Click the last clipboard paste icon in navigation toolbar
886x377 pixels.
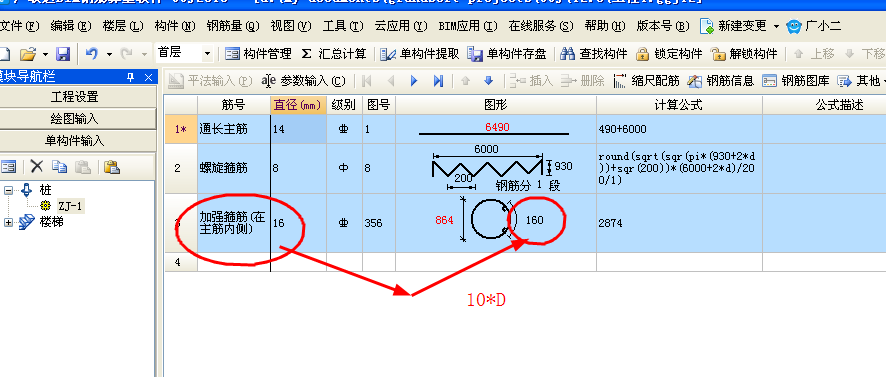point(112,166)
